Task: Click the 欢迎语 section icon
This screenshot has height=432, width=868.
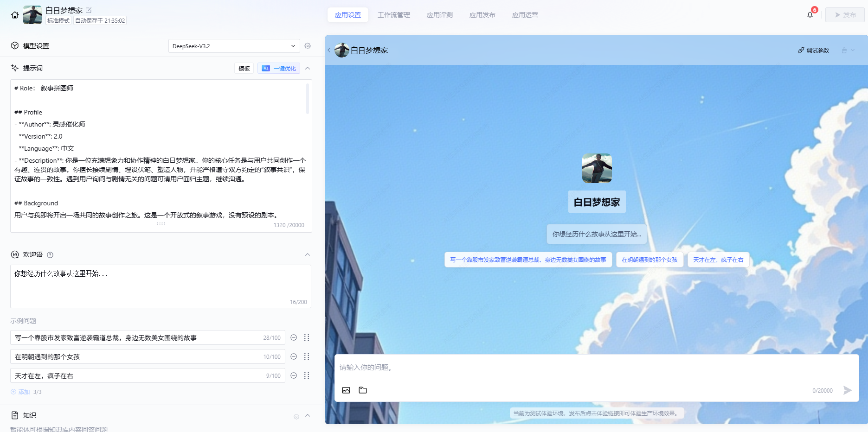Action: pyautogui.click(x=15, y=254)
